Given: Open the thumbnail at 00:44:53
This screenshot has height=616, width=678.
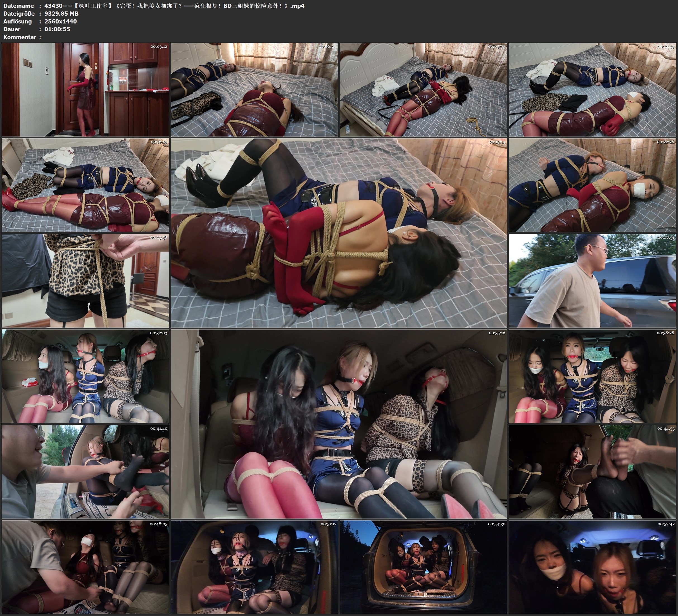Looking at the screenshot, I should click(592, 472).
